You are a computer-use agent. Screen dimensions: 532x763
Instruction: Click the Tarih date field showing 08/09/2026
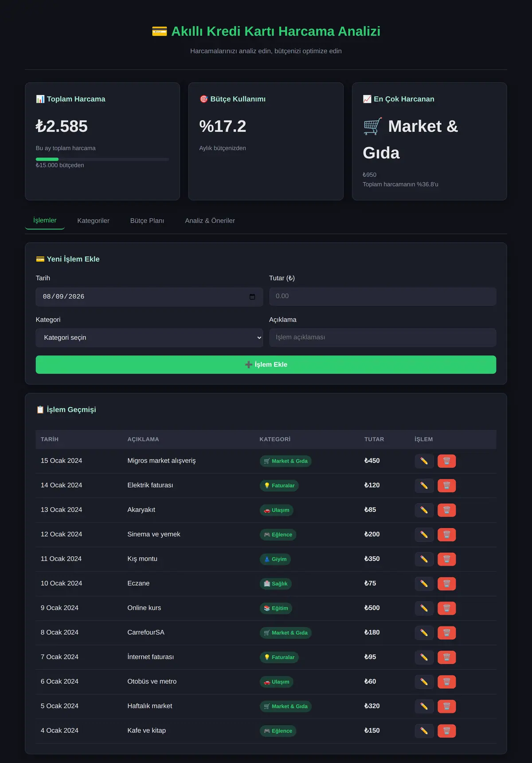point(149,297)
